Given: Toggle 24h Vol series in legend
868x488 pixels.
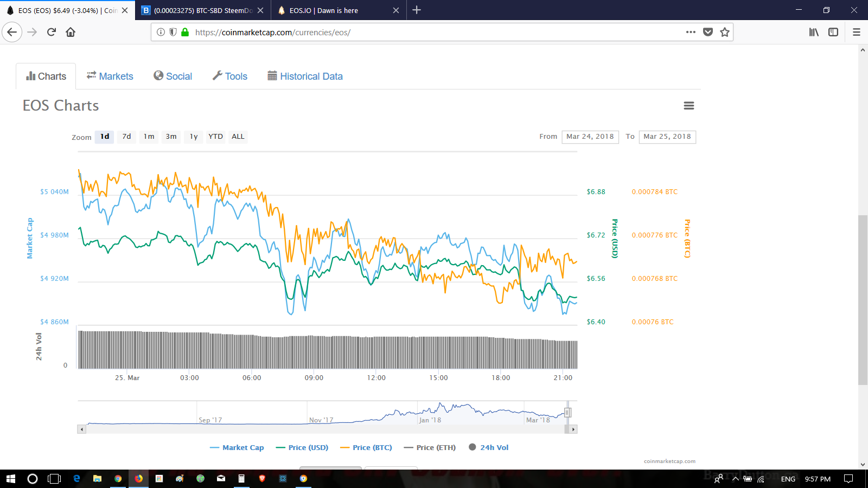Looking at the screenshot, I should coord(489,447).
